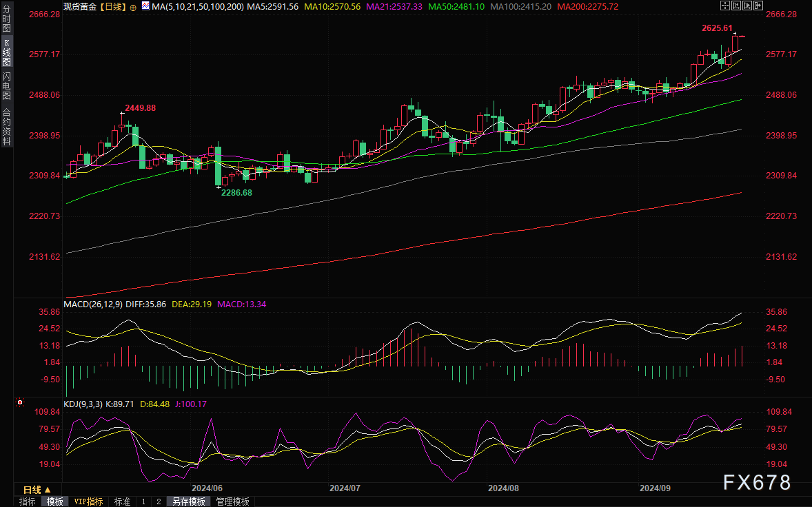Select the 指标 bottom tab
Screen dimensions: 812x507
27,501
